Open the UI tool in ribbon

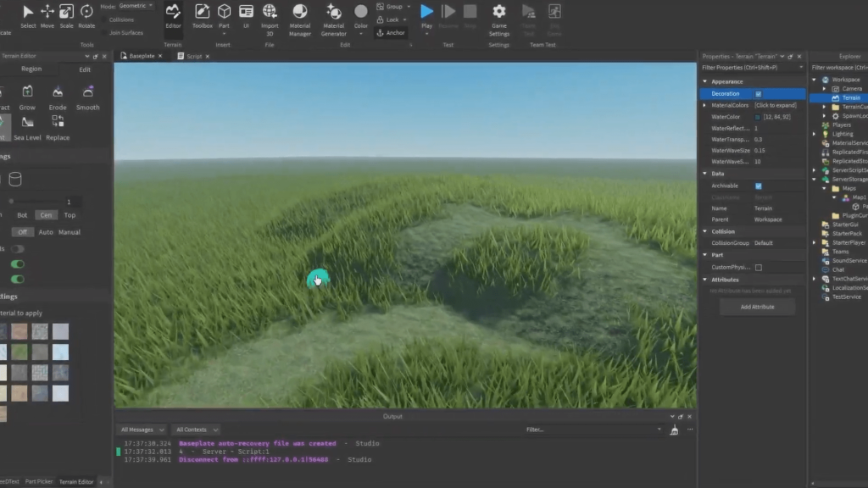pos(247,16)
